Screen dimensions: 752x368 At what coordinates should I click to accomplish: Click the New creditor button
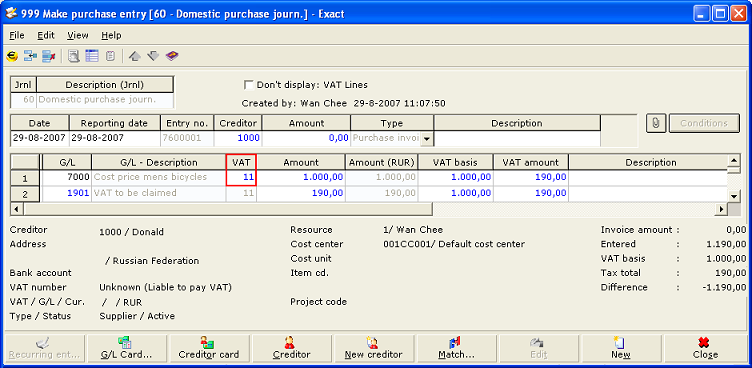point(374,348)
